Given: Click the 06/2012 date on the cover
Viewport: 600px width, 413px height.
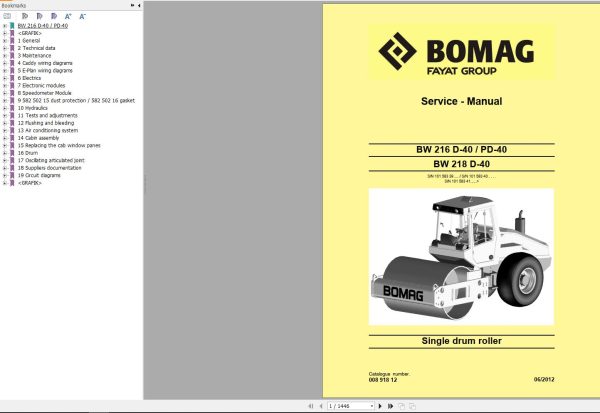Looking at the screenshot, I should (544, 379).
